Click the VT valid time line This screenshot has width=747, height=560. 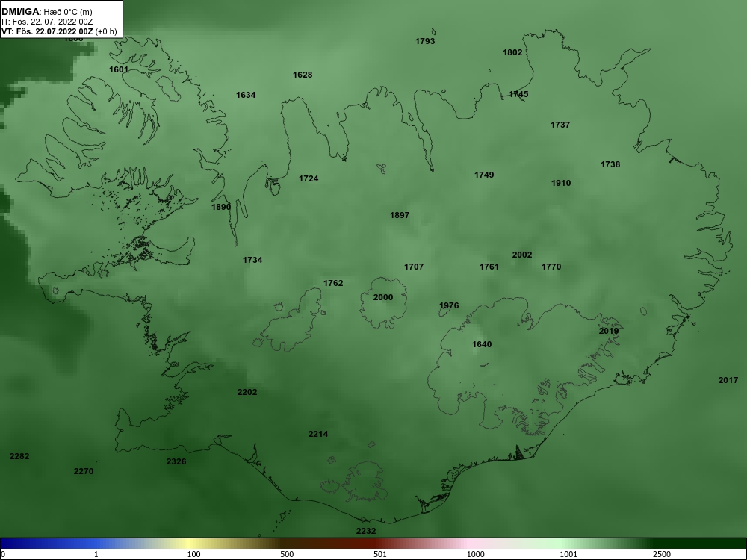pyautogui.click(x=58, y=31)
